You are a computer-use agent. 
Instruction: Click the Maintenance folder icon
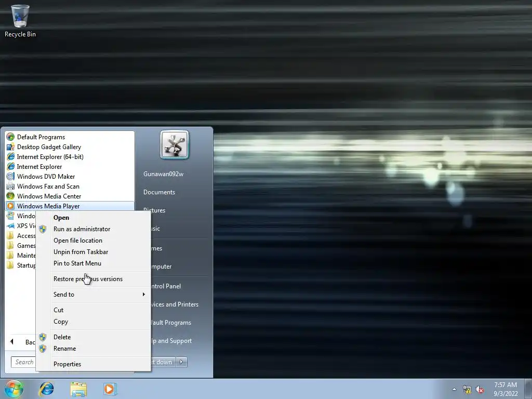tap(10, 255)
